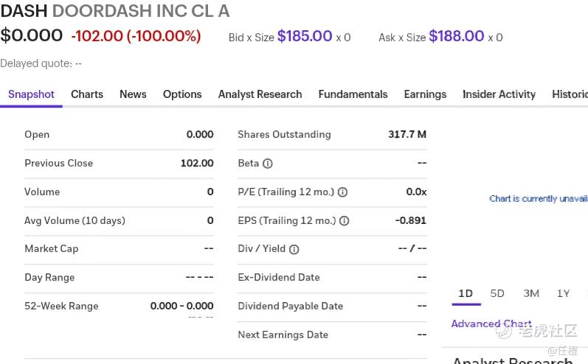This screenshot has width=588, height=364.
Task: Select the Snapshot tab
Action: (x=31, y=94)
